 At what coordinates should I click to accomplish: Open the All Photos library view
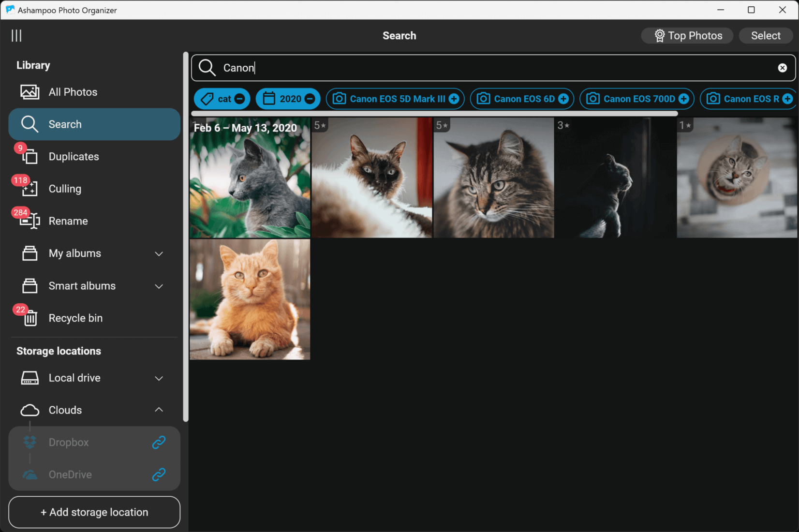[73, 92]
